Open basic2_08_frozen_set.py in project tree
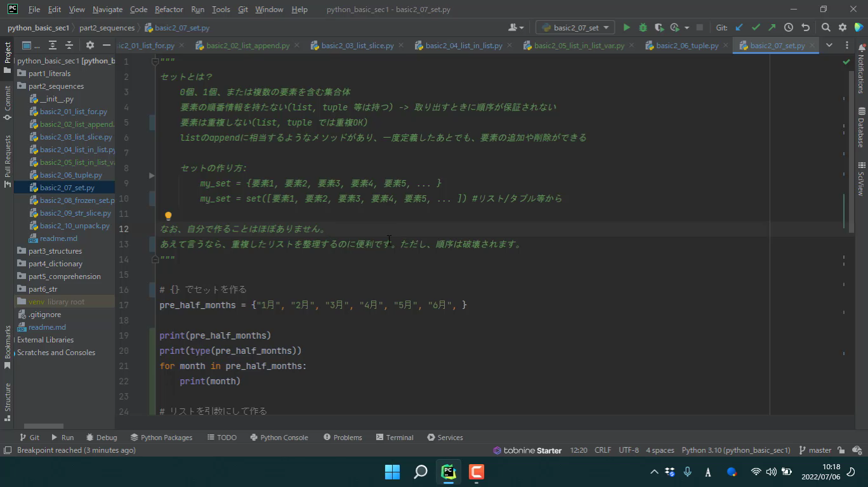 [x=77, y=200]
